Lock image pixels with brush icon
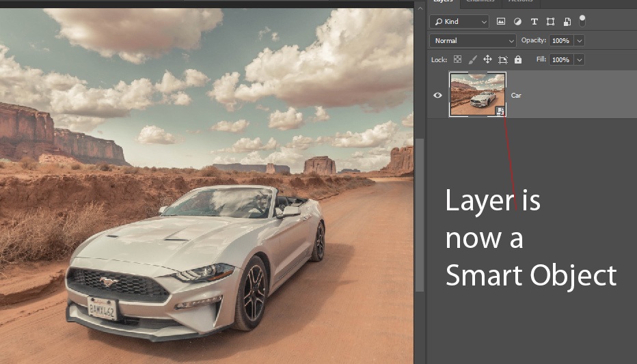 click(x=473, y=60)
